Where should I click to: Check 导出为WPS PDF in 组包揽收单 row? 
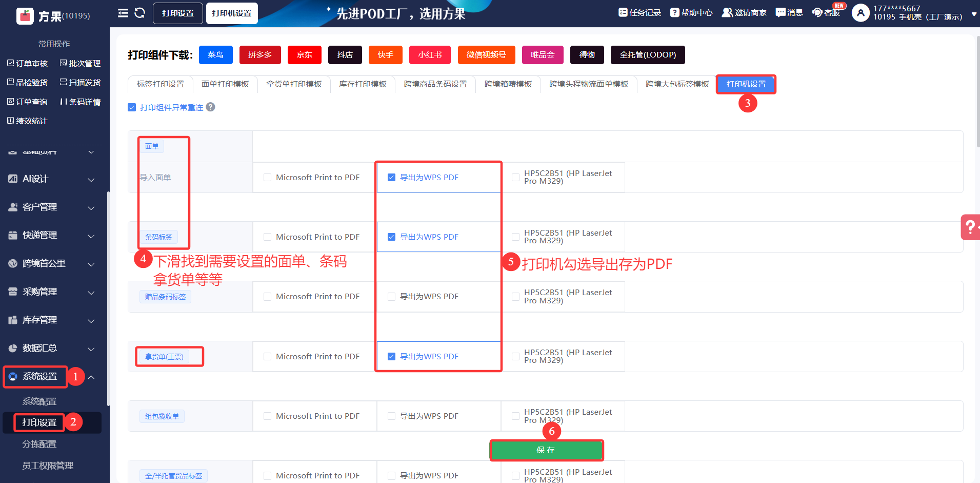click(x=391, y=416)
